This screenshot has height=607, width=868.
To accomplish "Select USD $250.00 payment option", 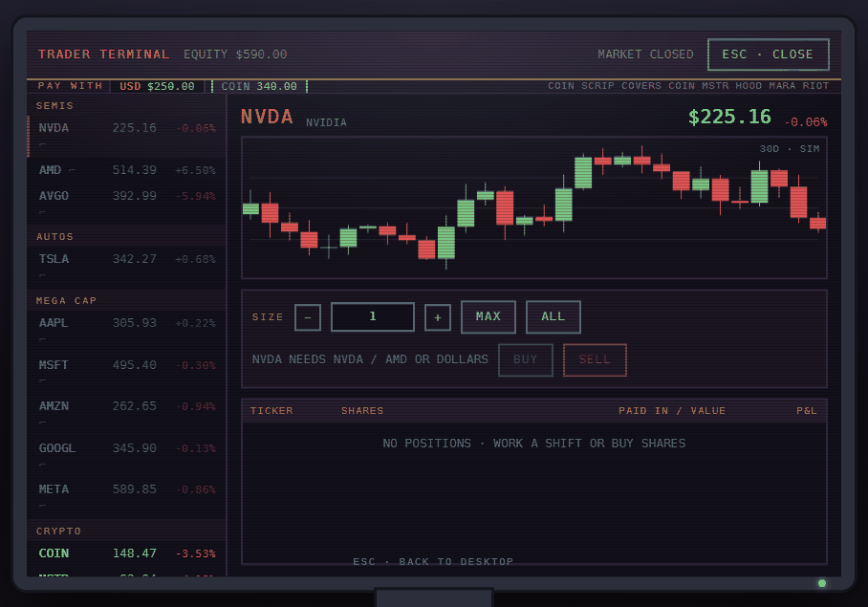I will coord(157,86).
